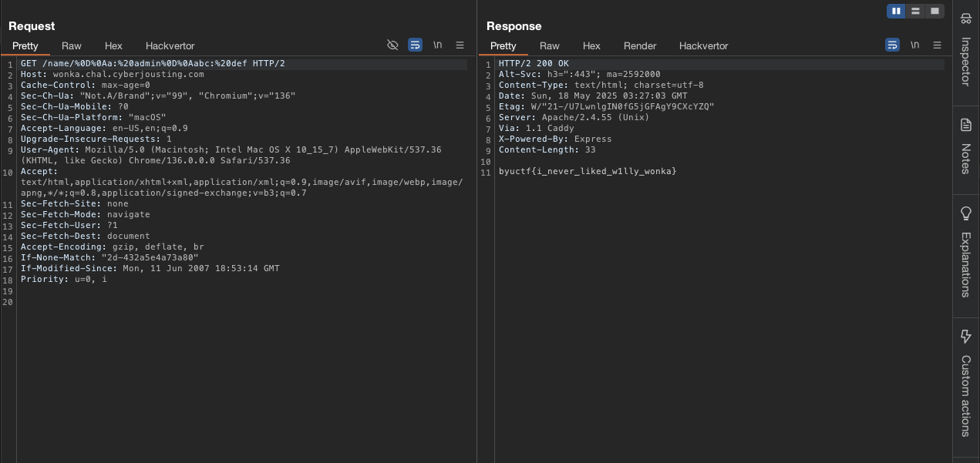Open the Custom actions side panel

[965, 383]
